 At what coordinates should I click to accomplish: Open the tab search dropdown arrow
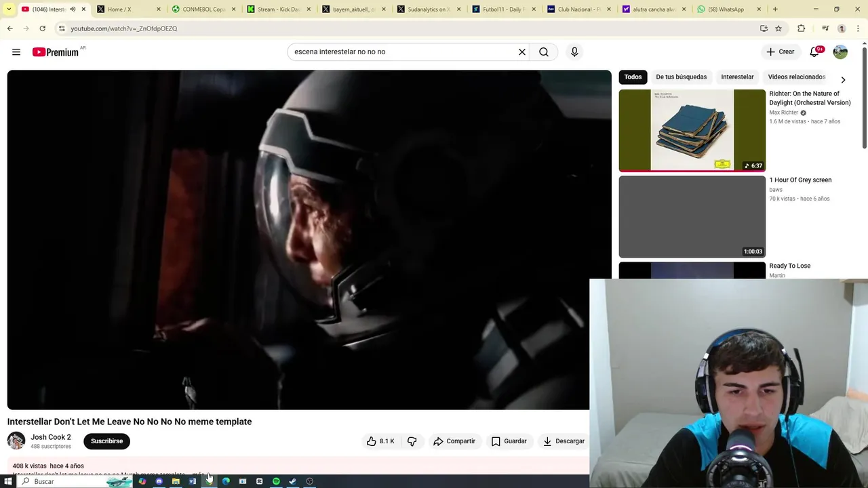coord(8,9)
